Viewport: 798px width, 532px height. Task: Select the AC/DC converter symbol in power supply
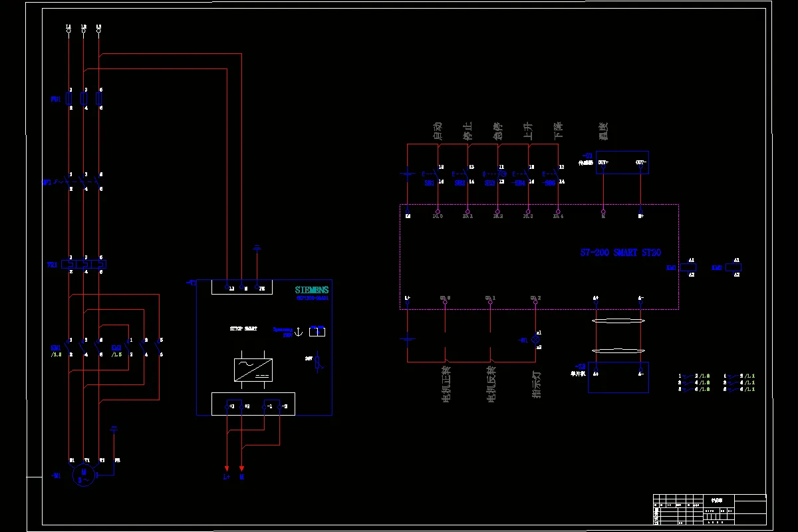(x=253, y=369)
